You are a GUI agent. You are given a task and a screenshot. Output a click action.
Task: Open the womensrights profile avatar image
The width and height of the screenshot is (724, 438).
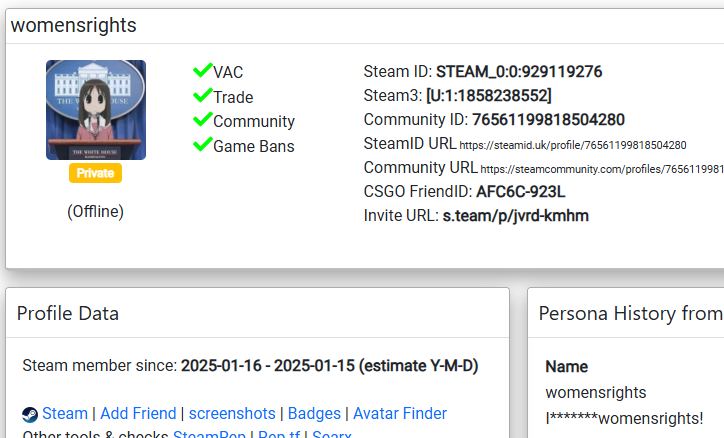pos(95,110)
